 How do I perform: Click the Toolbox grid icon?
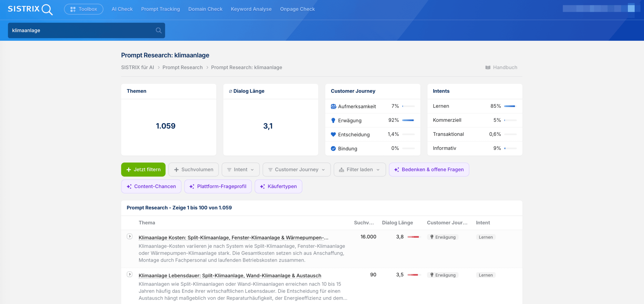[x=73, y=9]
